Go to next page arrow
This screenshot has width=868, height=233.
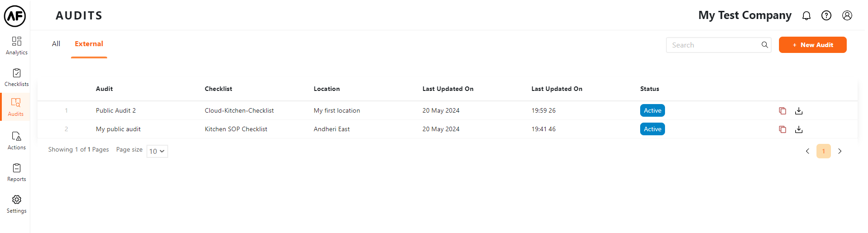tap(840, 151)
